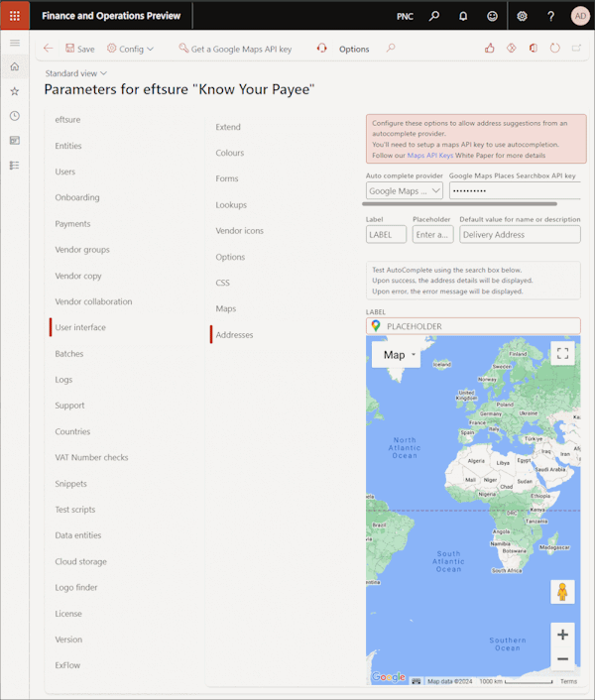
Task: Click map keyboard shortcuts icon
Action: (x=416, y=681)
